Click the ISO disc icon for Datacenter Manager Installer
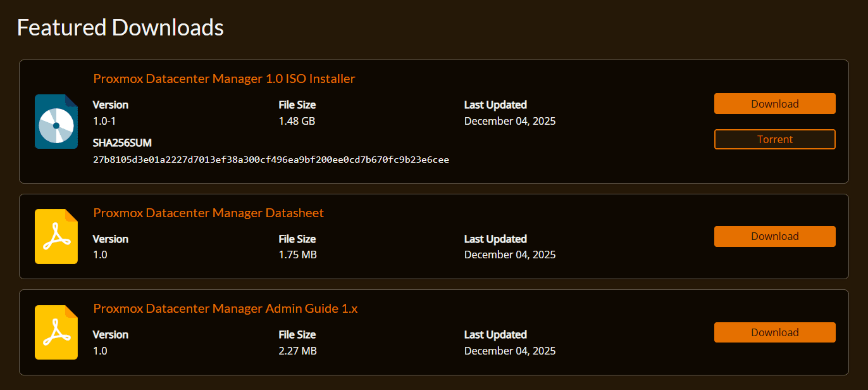Screen dimensions: 868x390 point(56,121)
